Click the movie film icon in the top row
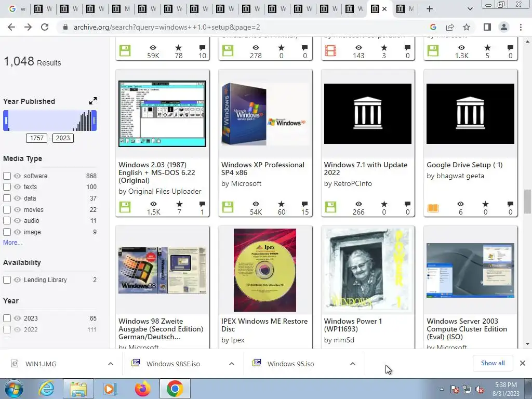Viewport: 532px width, 399px height. tap(330, 51)
